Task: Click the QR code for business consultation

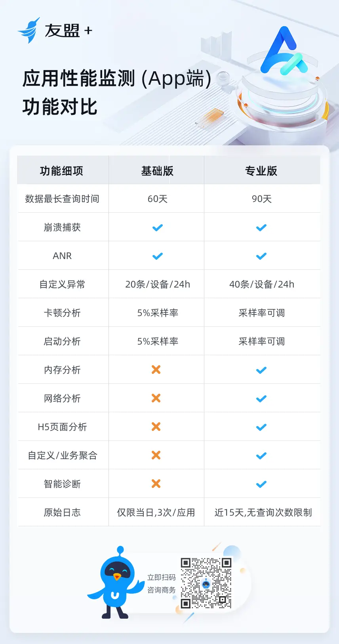Action: click(x=206, y=583)
